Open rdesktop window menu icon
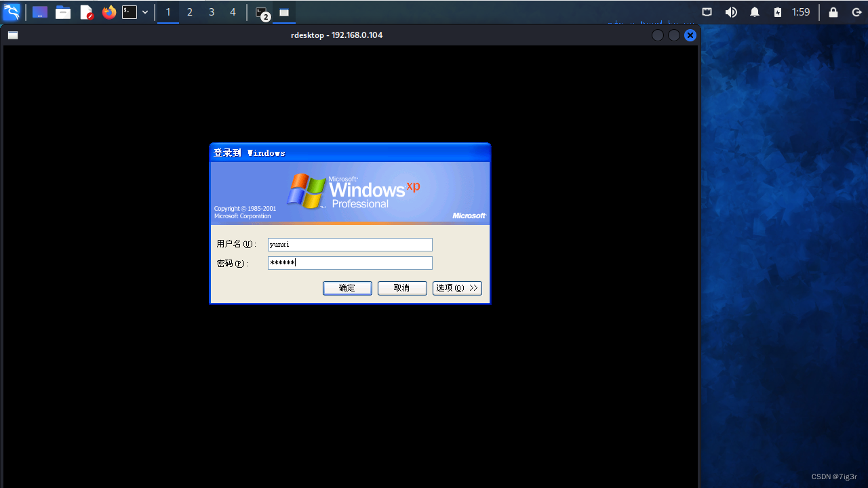The width and height of the screenshot is (868, 488). (13, 35)
